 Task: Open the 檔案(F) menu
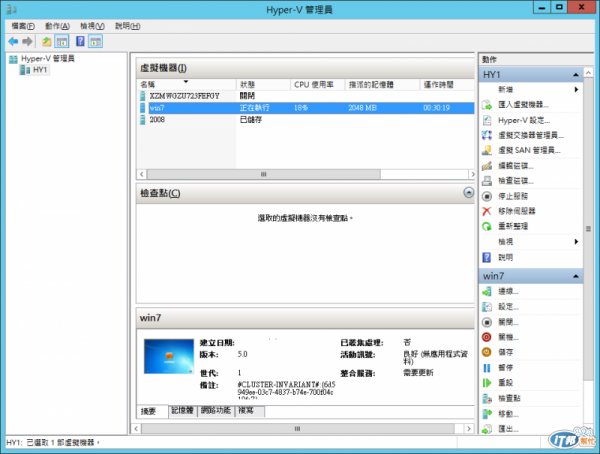coord(23,26)
